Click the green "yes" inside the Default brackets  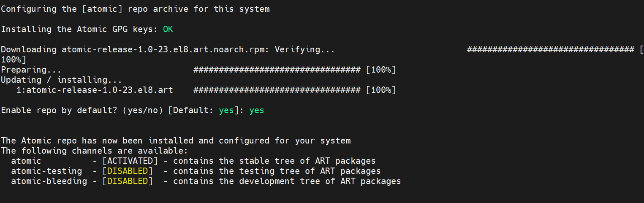point(226,110)
